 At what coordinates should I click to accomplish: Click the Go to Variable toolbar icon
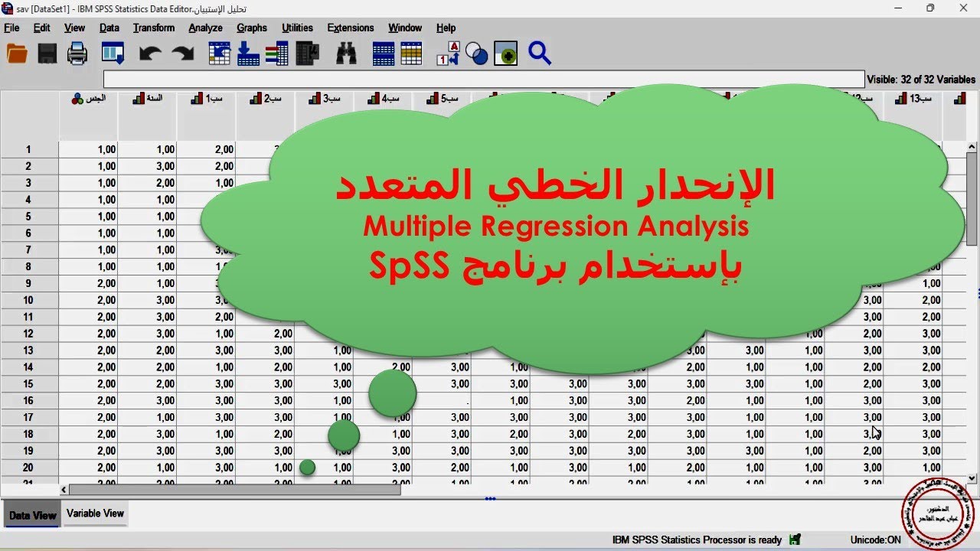[x=248, y=54]
